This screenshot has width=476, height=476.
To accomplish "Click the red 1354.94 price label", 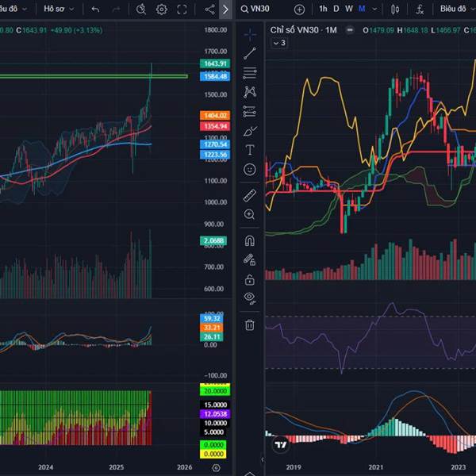I will (x=215, y=126).
